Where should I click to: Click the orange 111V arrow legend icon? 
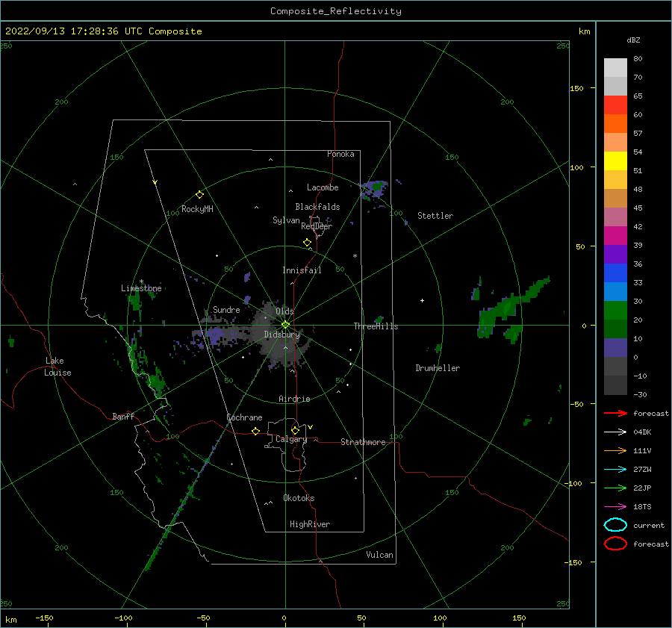(x=615, y=450)
